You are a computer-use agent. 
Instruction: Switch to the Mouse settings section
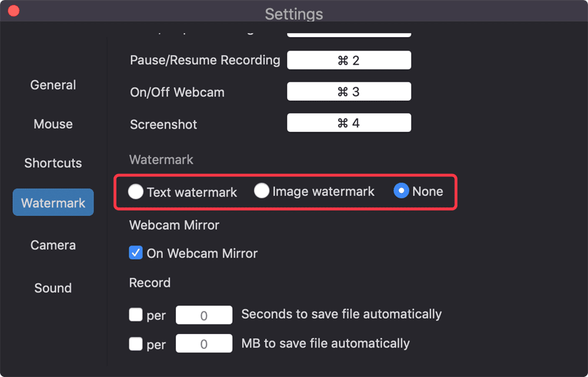pyautogui.click(x=53, y=124)
